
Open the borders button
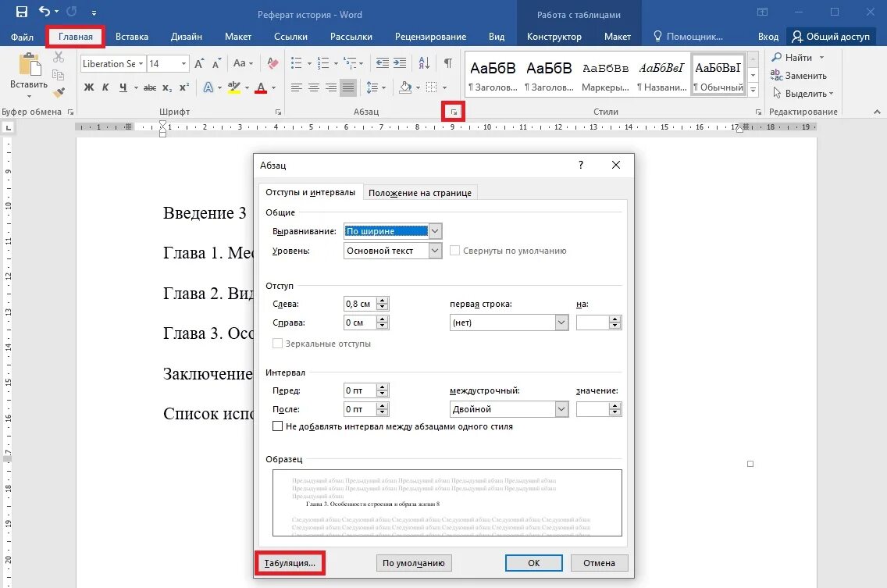(432, 87)
